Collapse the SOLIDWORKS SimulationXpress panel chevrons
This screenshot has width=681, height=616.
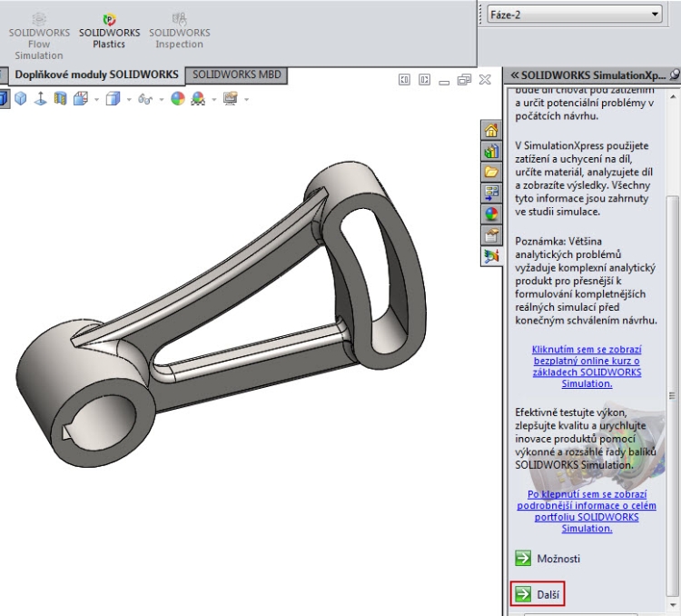(x=515, y=75)
